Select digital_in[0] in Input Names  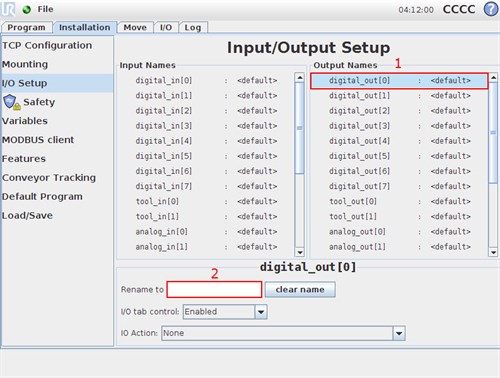[x=206, y=81]
